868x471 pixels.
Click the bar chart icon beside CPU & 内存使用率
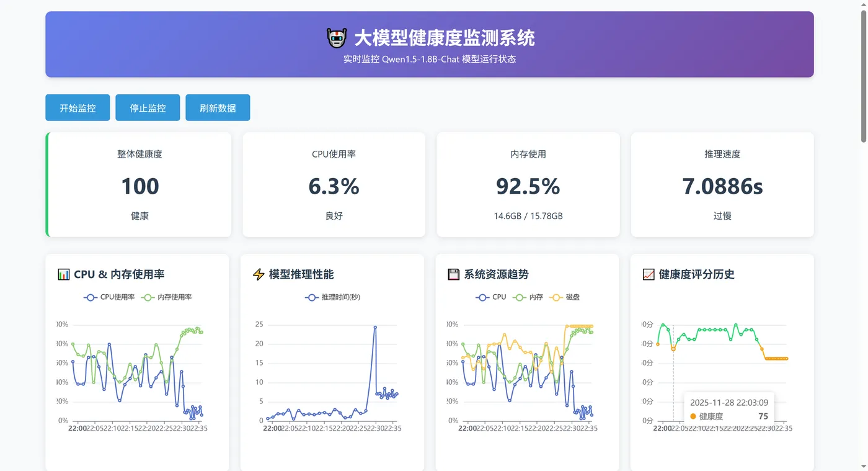pyautogui.click(x=63, y=274)
